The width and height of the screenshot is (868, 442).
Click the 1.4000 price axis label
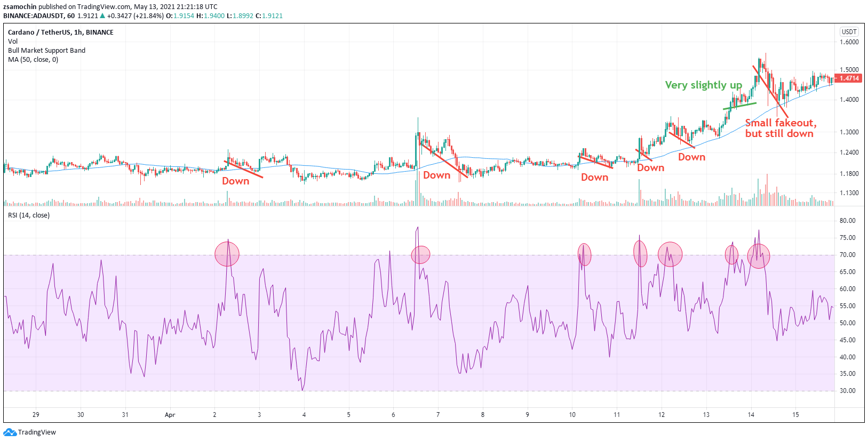click(x=849, y=100)
